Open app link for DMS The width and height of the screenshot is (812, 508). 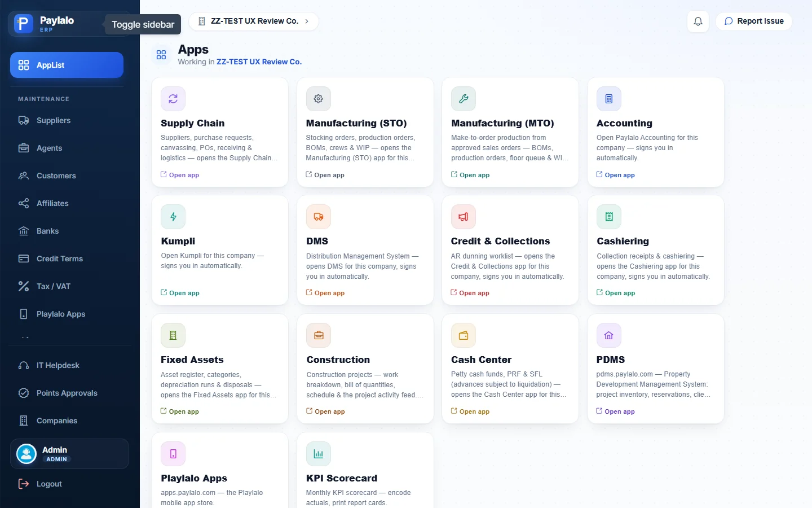(325, 293)
